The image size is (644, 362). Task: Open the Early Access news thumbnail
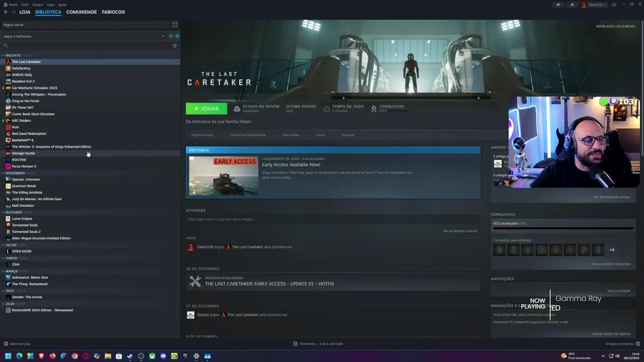(224, 176)
